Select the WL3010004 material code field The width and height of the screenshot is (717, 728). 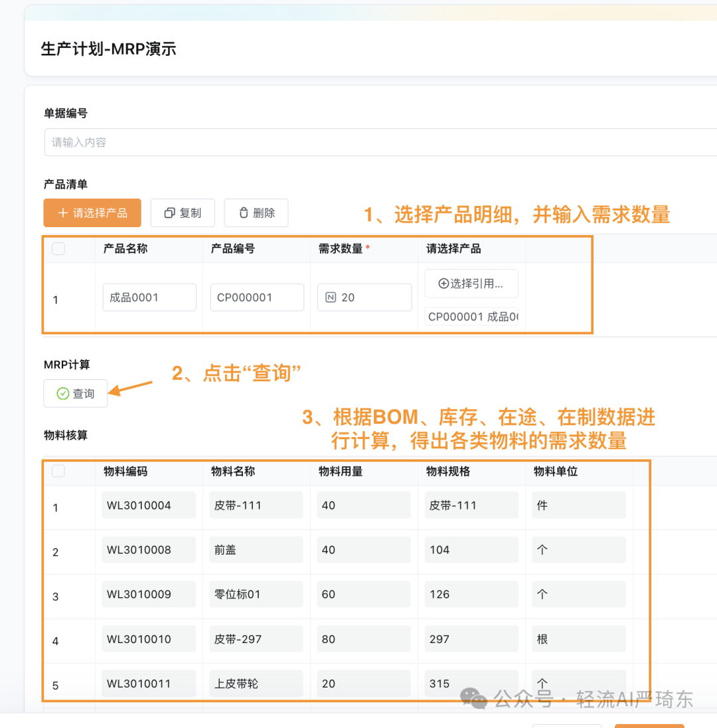[148, 505]
